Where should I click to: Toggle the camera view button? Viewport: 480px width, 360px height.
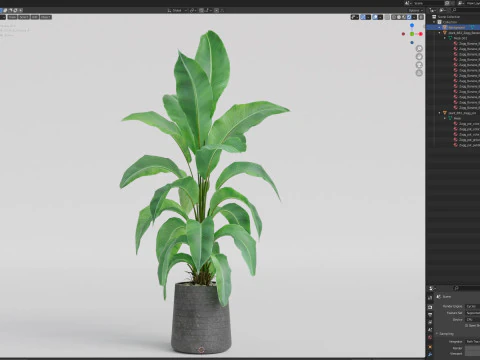coord(419,65)
